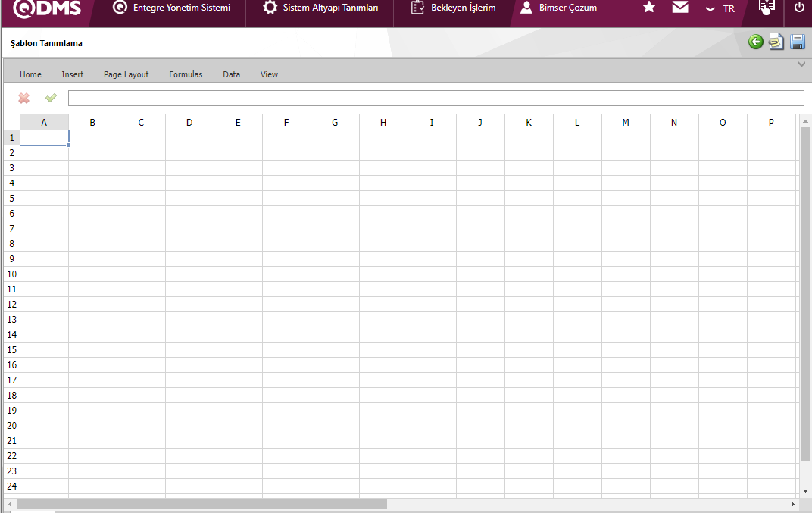Expand the TR language dropdown
This screenshot has width=812, height=513.
pyautogui.click(x=720, y=9)
